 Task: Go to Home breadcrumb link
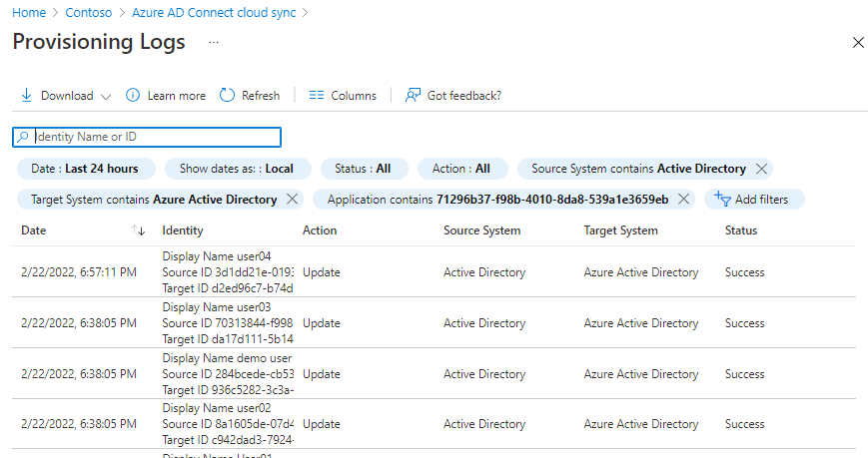point(28,13)
